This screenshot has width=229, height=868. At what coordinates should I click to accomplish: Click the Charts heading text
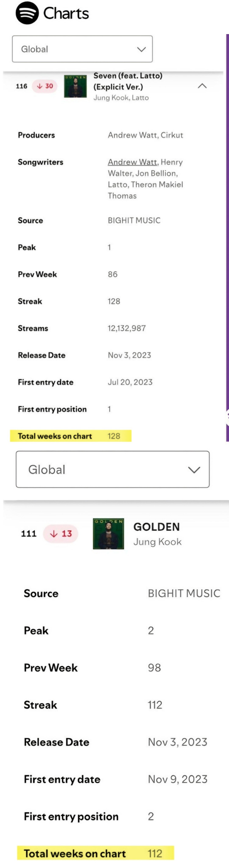(x=66, y=14)
